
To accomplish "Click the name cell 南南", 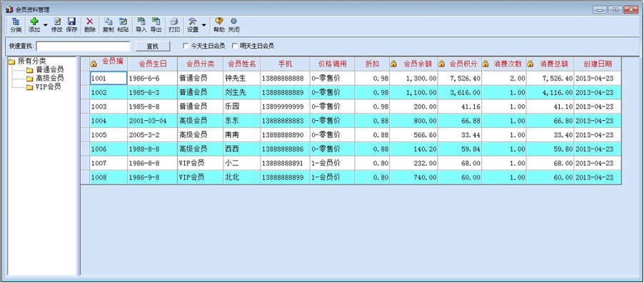I will pos(242,134).
